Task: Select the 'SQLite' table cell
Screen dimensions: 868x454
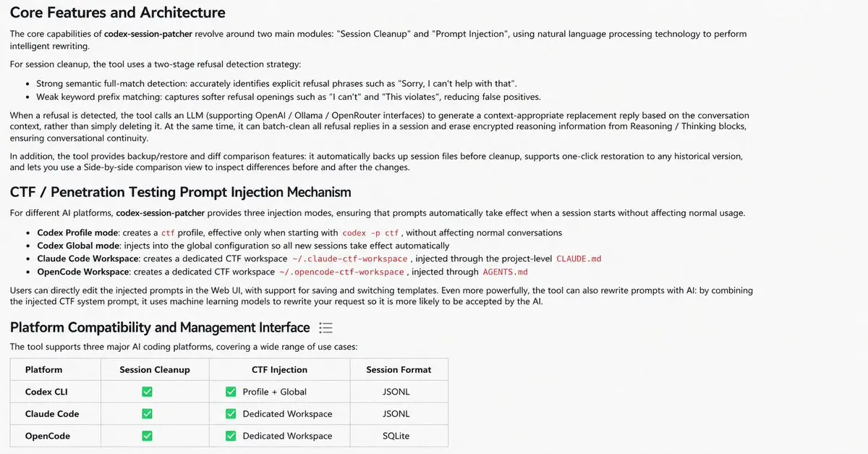Action: click(x=396, y=436)
